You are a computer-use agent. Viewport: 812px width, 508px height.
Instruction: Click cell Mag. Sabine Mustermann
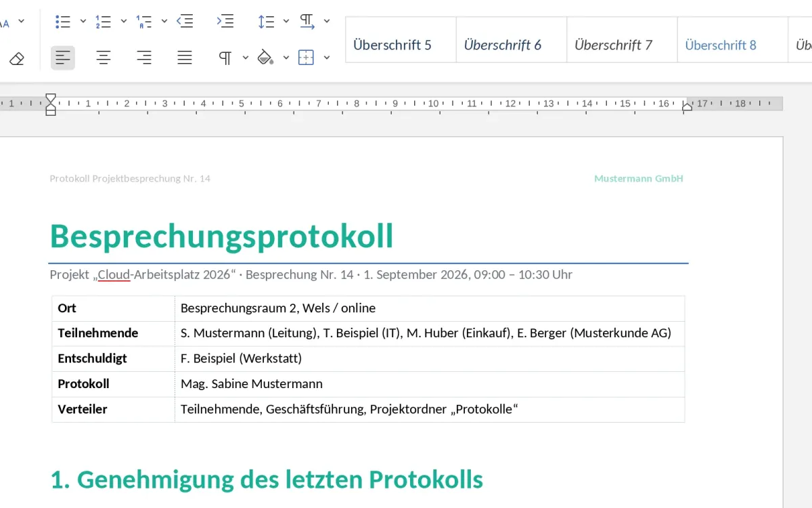pos(430,384)
